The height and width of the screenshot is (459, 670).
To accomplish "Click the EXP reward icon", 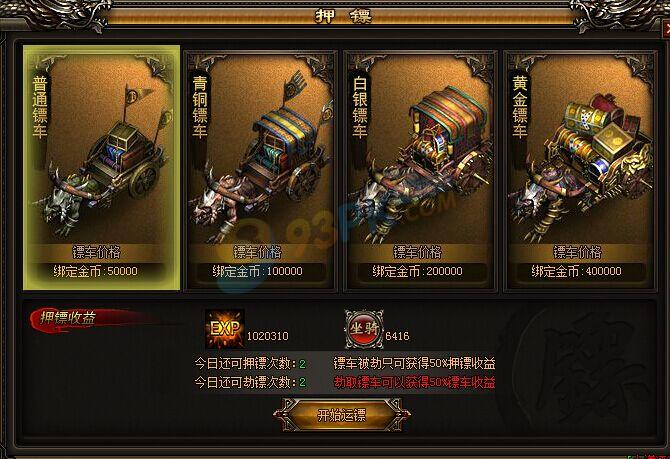I will tap(224, 329).
